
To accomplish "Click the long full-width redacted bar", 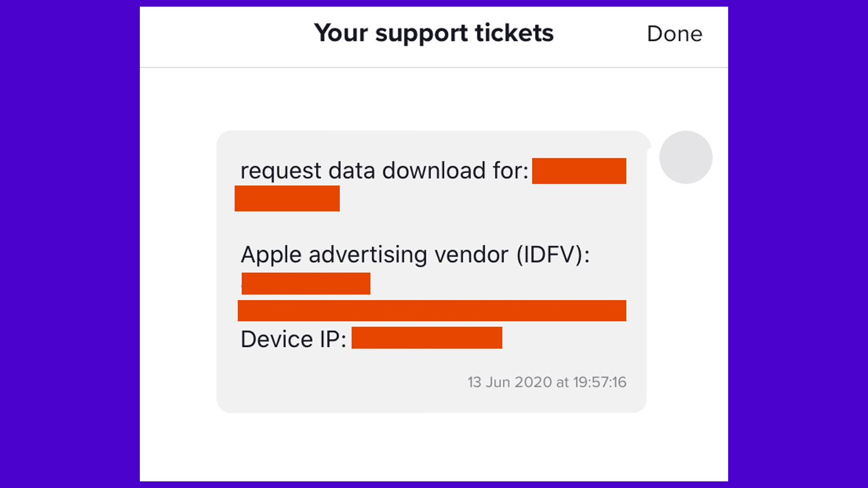I will click(432, 310).
